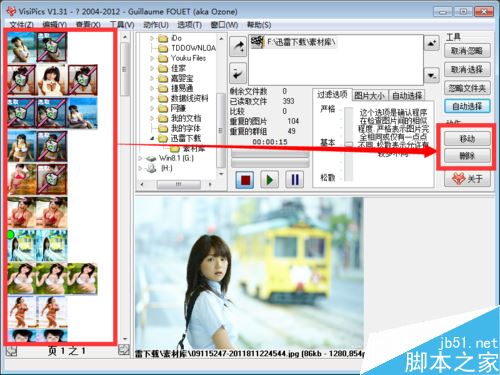Viewport: 500px width, 375px height.
Task: Click the filter strictness slider handle
Action: coord(349,144)
